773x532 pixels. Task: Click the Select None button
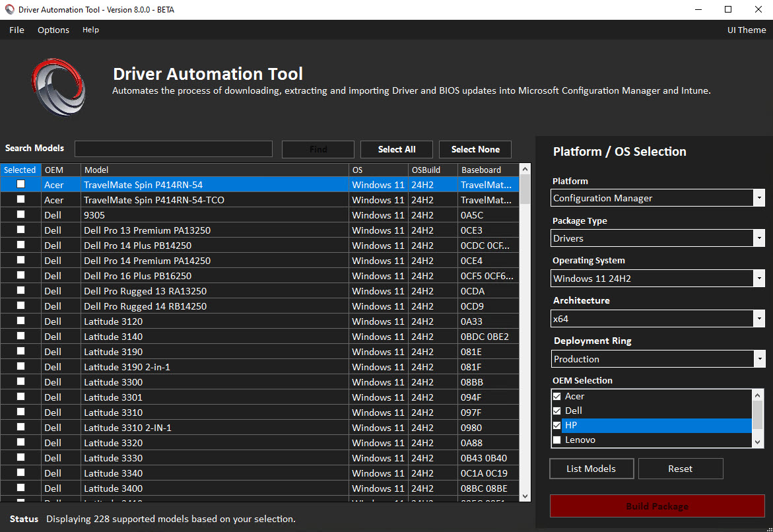(475, 149)
